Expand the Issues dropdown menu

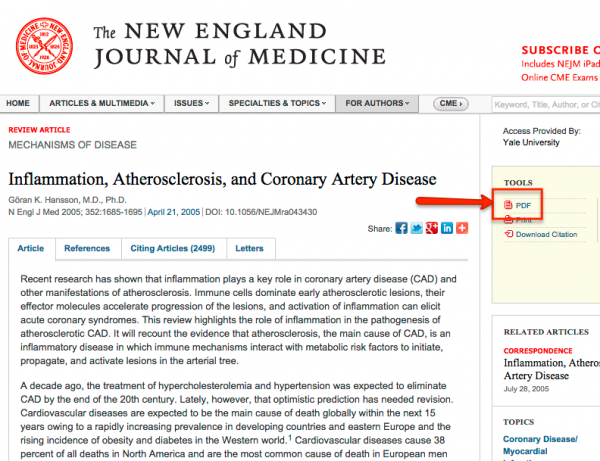[x=191, y=103]
